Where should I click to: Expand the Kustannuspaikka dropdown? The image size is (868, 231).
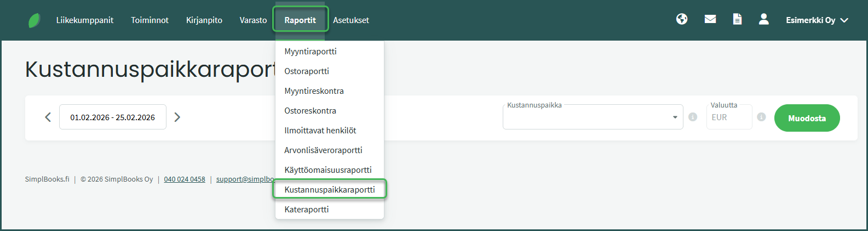[x=675, y=117]
